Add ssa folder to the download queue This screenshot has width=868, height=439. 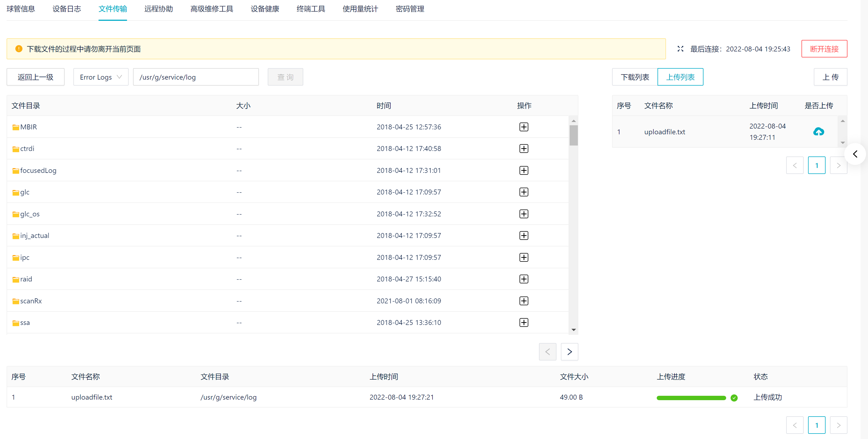click(524, 322)
